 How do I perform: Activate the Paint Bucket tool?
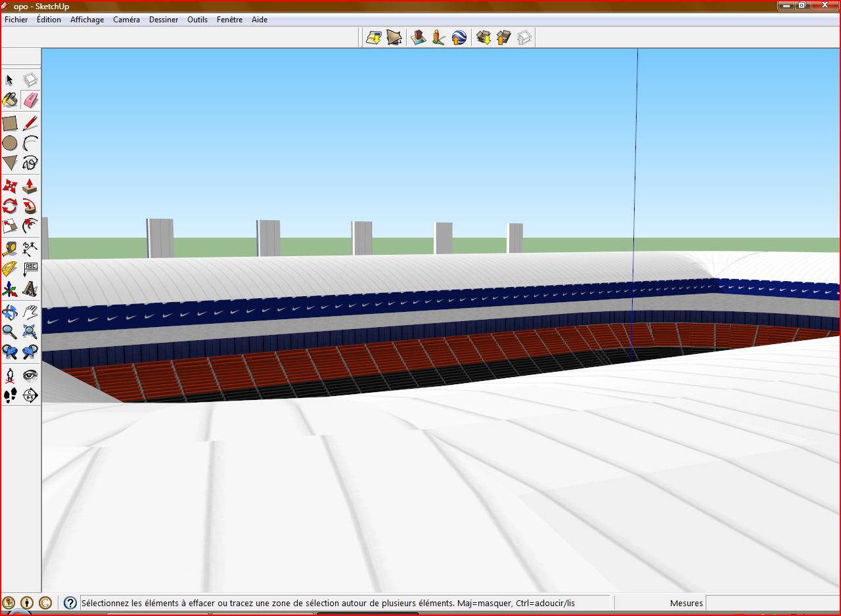10,100
